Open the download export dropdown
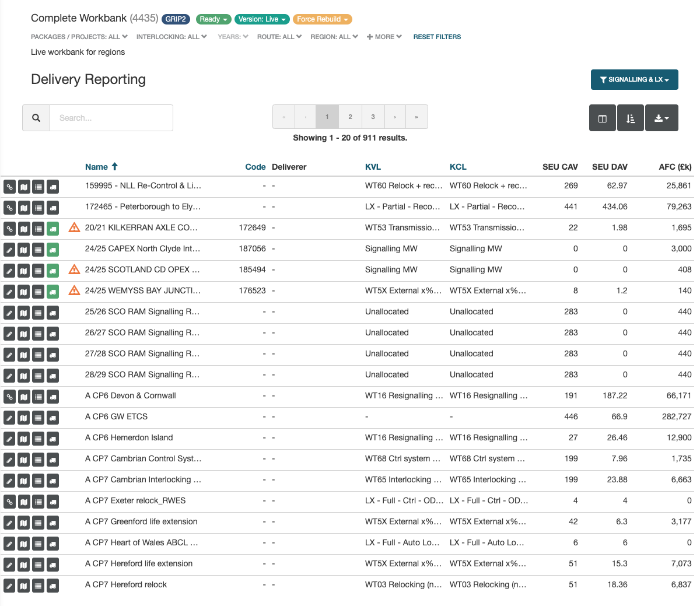The height and width of the screenshot is (606, 700). (661, 118)
